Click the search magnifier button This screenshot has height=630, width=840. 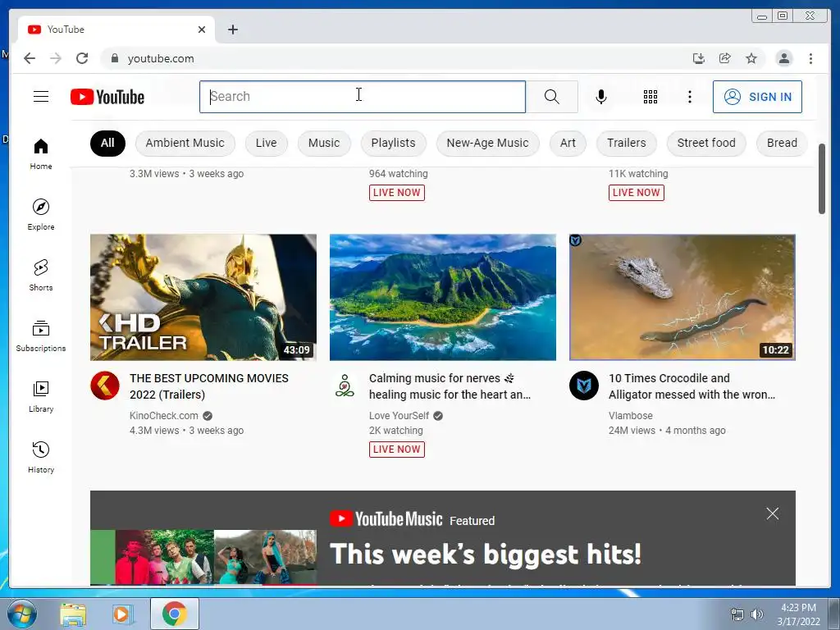coord(552,97)
